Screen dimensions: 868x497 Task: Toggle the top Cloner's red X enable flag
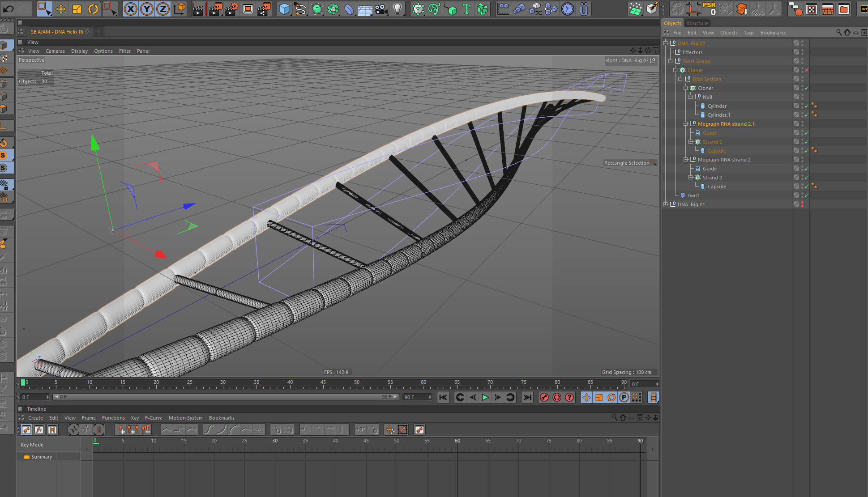point(807,70)
